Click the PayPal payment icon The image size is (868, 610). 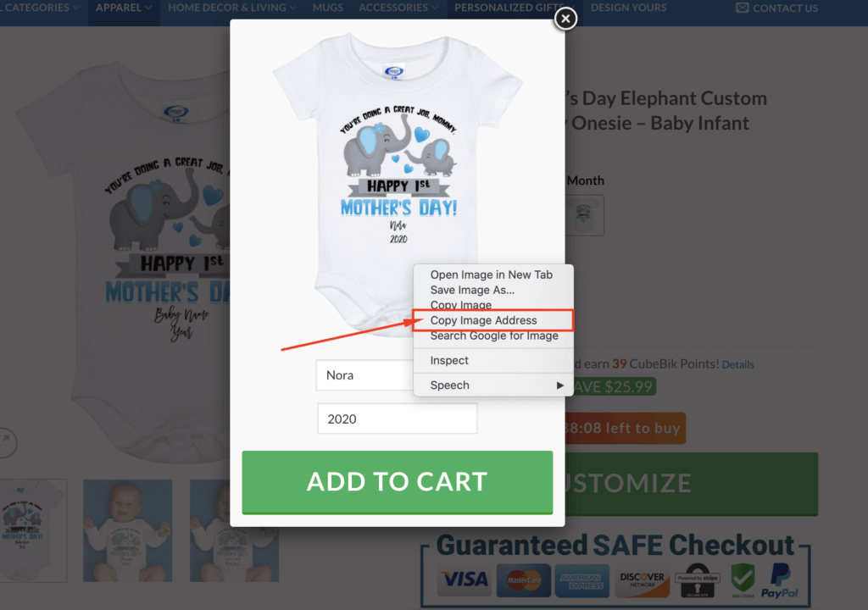click(x=780, y=580)
